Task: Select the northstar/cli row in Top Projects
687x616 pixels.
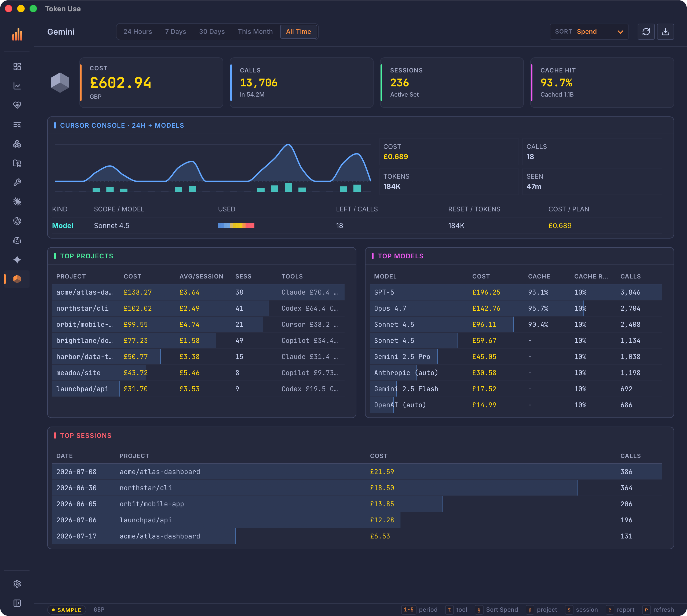Action: [198, 308]
